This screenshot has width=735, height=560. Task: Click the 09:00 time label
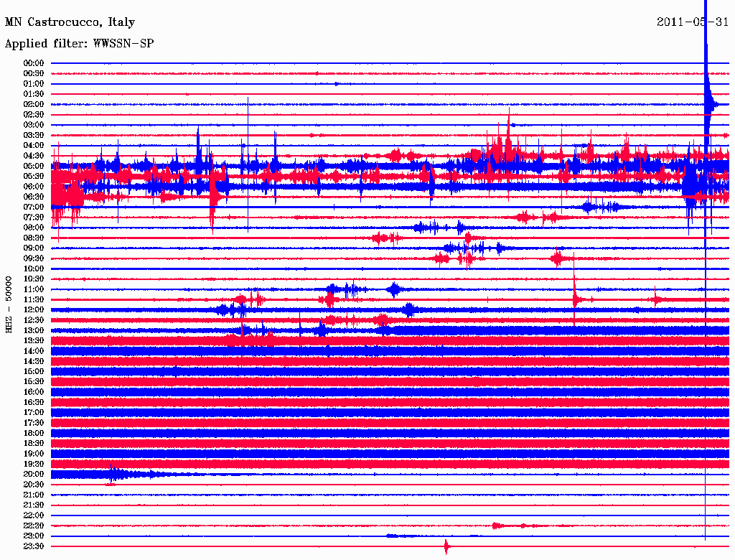click(x=34, y=248)
